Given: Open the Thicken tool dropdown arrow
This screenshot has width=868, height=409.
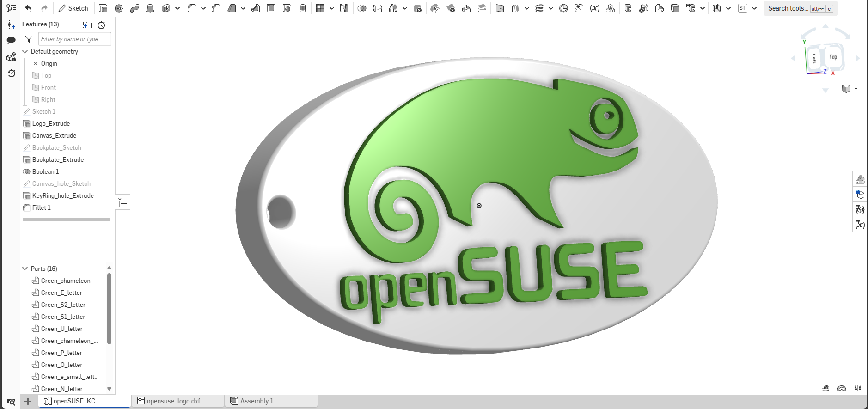Looking at the screenshot, I should click(x=177, y=8).
